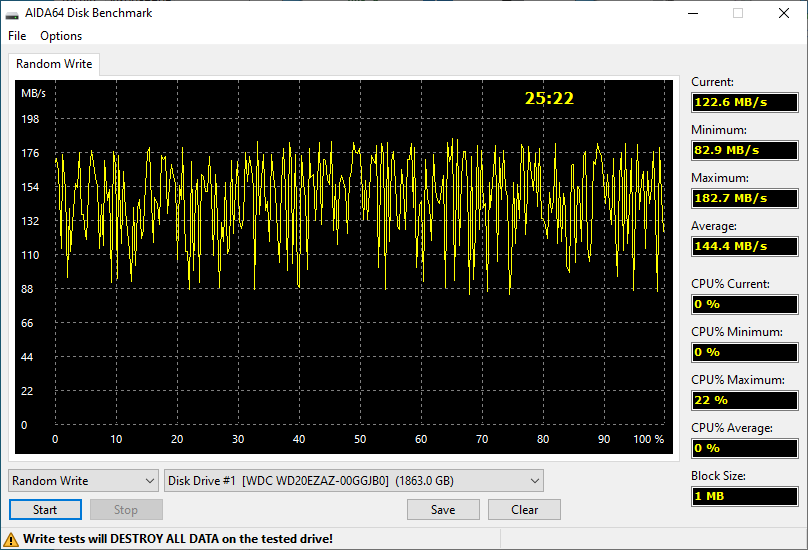Click the yellow warning triangle icon
Viewport: 808px width, 550px height.
coord(11,539)
